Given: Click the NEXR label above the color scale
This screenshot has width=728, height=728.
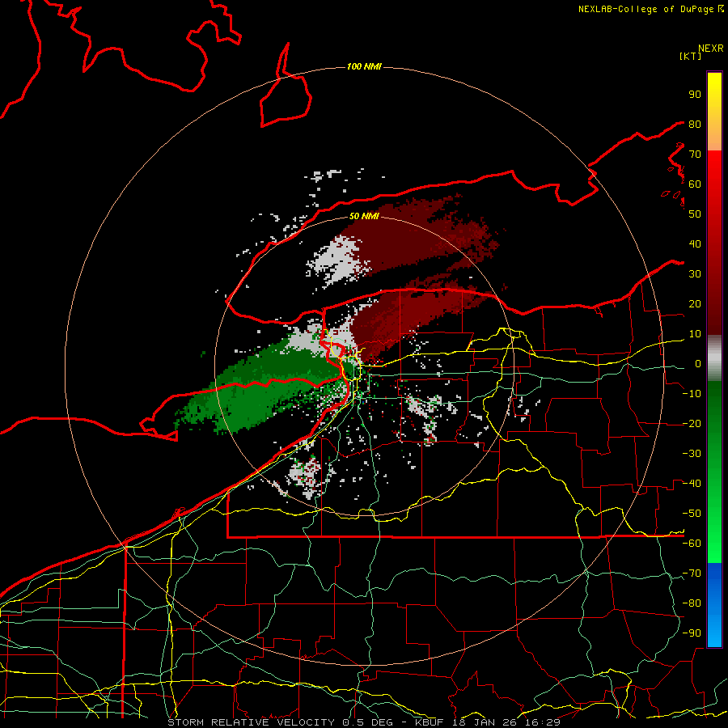Looking at the screenshot, I should pyautogui.click(x=710, y=49).
